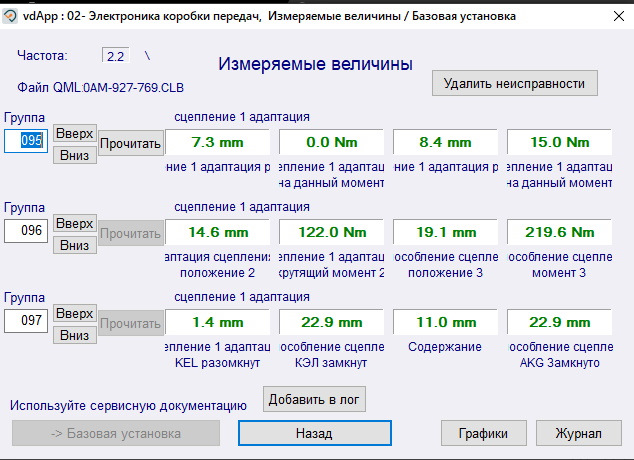634x460 pixels.
Task: Click the AKG Замкнуто label
Action: (x=560, y=363)
